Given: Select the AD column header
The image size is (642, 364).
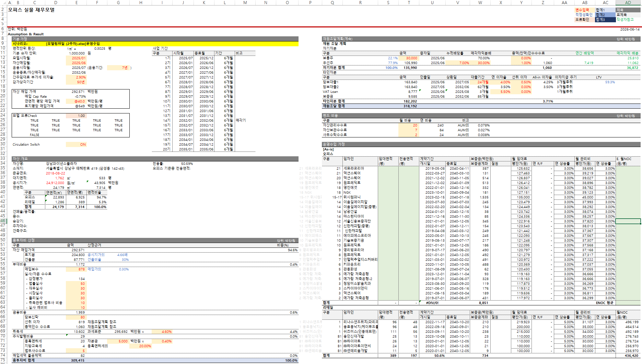Looking at the screenshot, I should pos(628,2).
